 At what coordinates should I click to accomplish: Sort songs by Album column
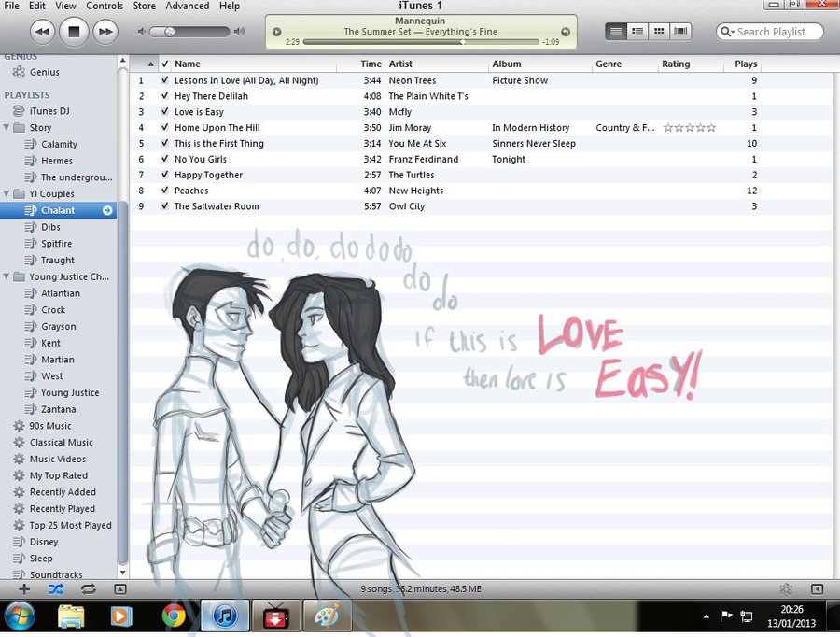[x=540, y=64]
